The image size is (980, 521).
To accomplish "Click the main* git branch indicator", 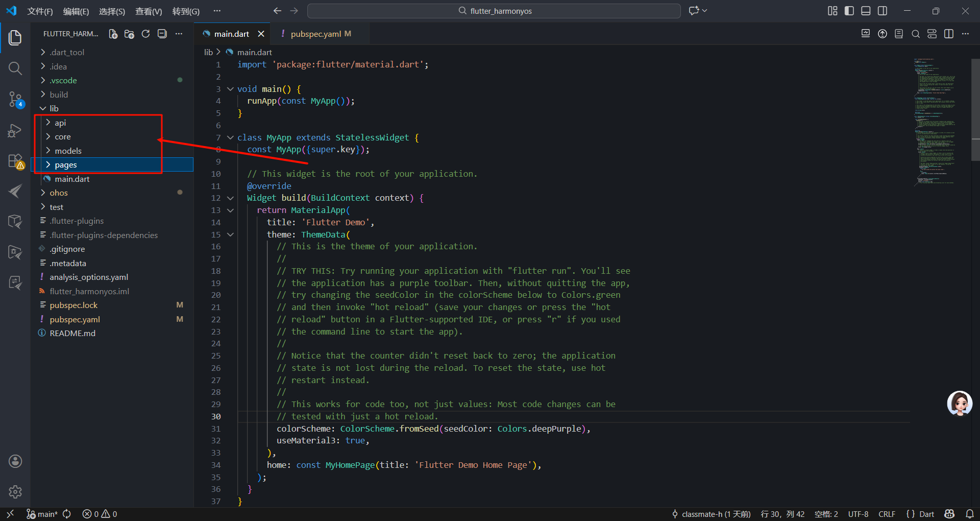I will (x=42, y=514).
